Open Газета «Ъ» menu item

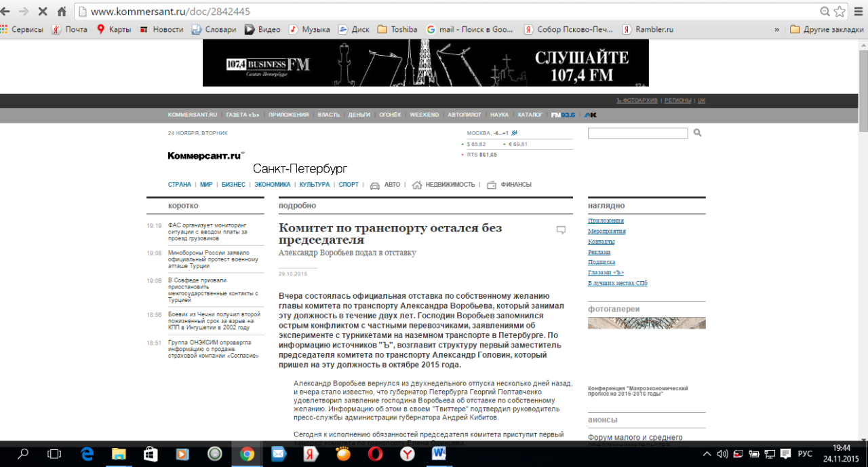(x=243, y=115)
